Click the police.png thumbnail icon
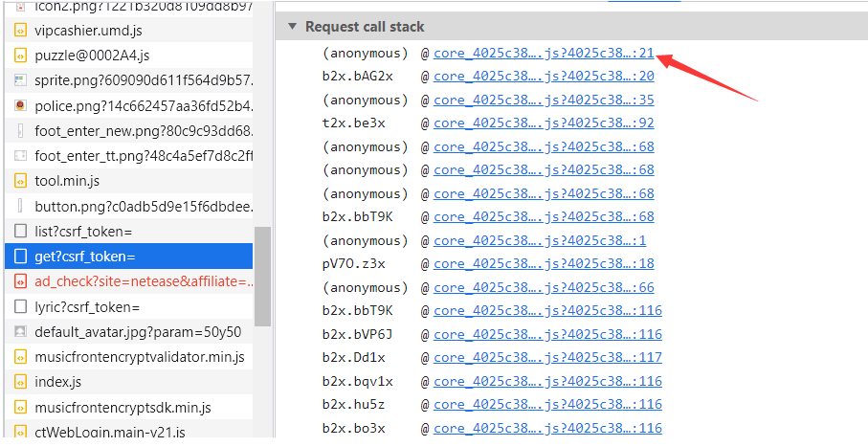868x447 pixels. [20, 105]
